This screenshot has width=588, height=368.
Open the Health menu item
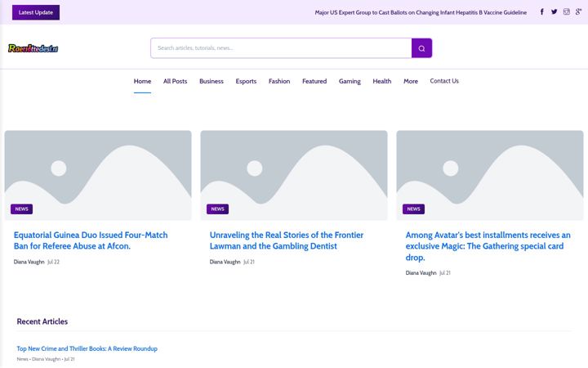381,81
